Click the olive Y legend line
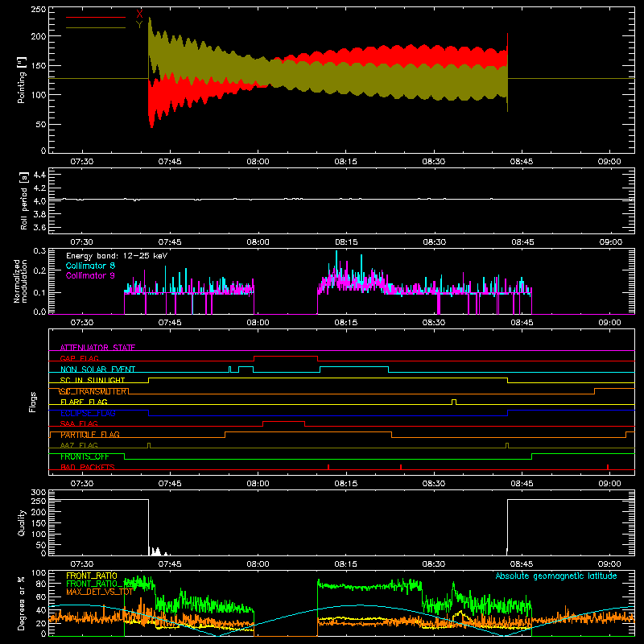The width and height of the screenshot is (644, 644). coord(96,27)
